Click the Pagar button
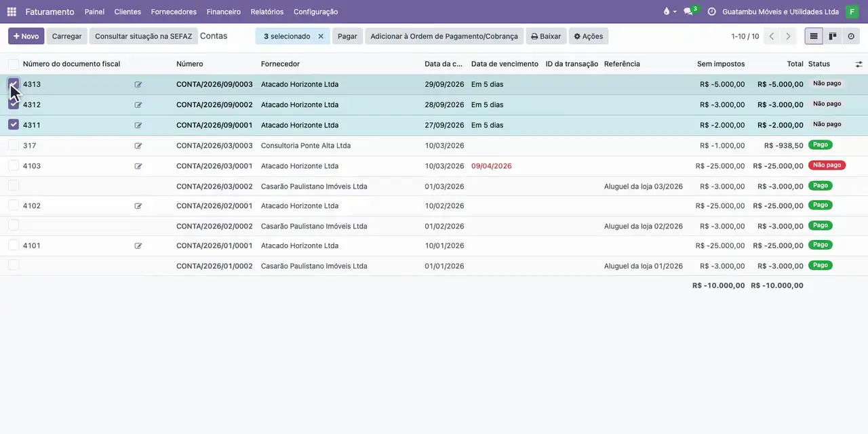 347,36
